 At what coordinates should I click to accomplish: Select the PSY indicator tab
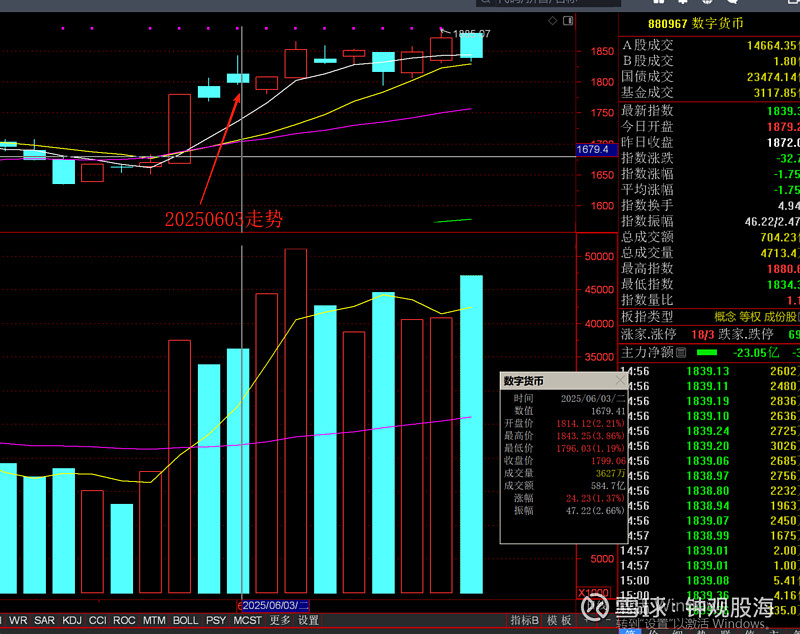(216, 620)
